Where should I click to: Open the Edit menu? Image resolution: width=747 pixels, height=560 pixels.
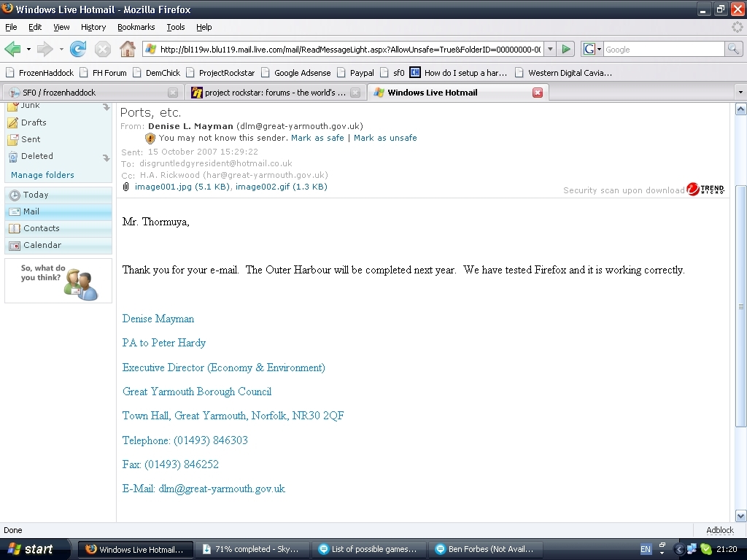(x=35, y=27)
